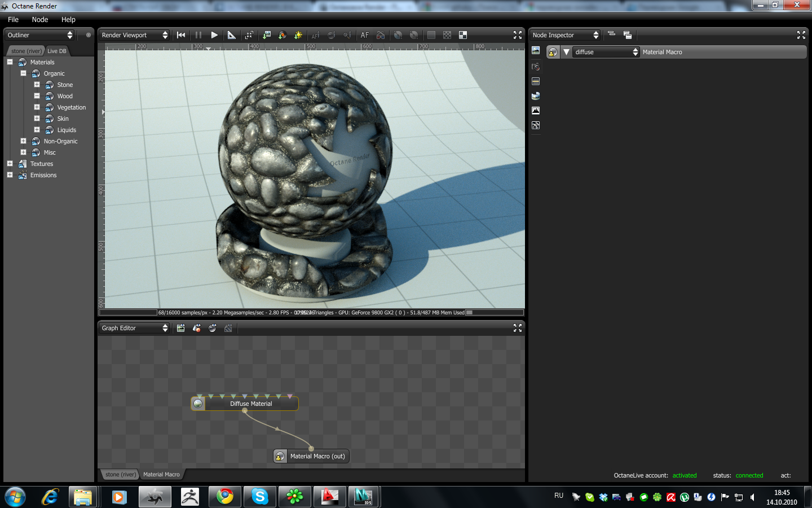Open the Graph Editor panel type dropdown
Viewport: 812px width, 508px height.
[135, 328]
